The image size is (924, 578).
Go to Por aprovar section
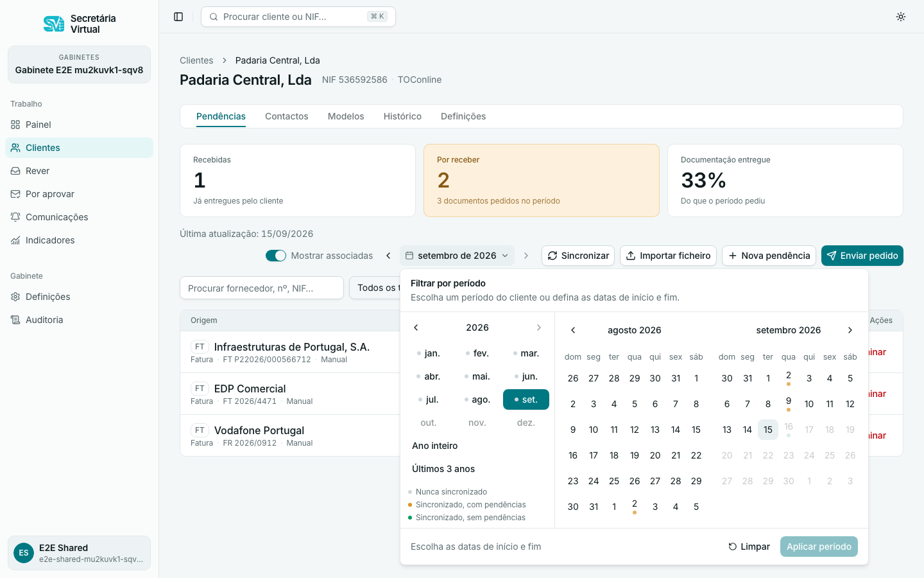coord(79,194)
